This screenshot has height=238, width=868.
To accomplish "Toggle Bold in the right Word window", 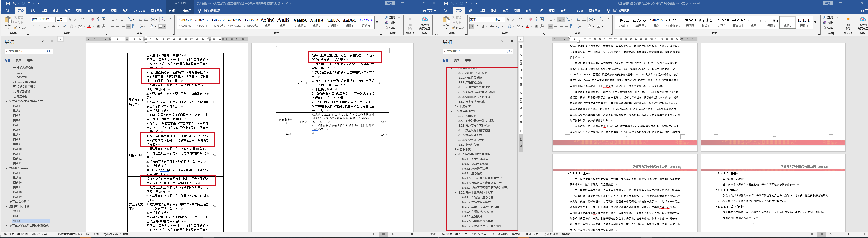I will [x=471, y=26].
